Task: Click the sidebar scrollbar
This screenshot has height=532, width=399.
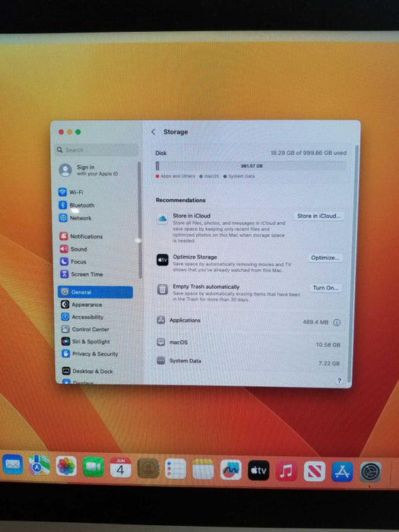Action: [x=139, y=220]
